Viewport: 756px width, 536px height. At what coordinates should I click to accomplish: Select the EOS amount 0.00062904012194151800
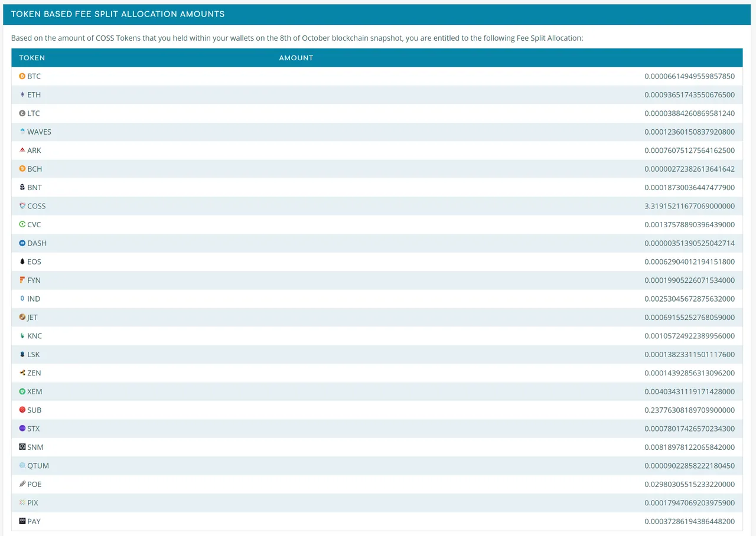click(x=689, y=262)
